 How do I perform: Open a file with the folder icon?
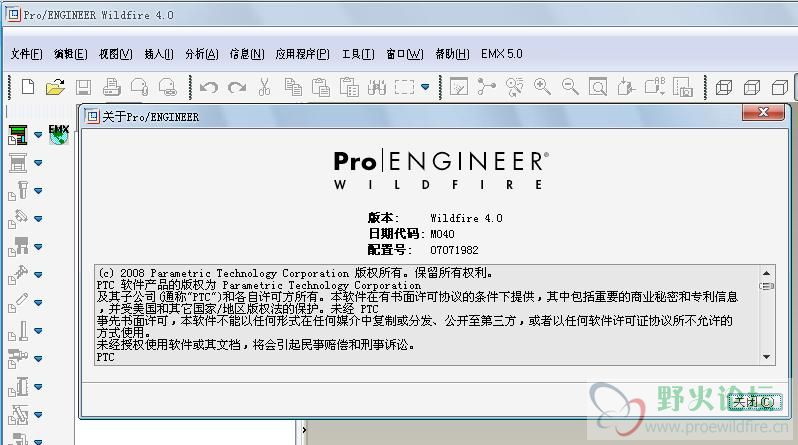[55, 87]
